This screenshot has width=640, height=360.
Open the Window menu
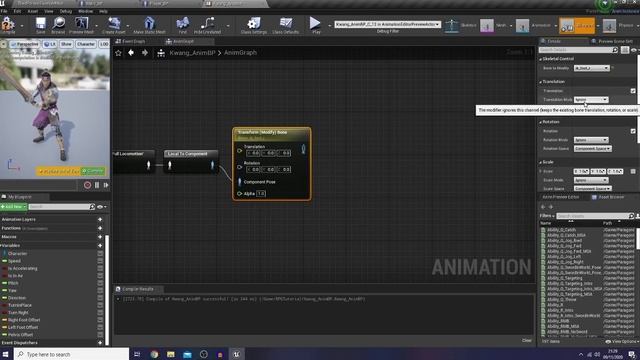pos(85,11)
